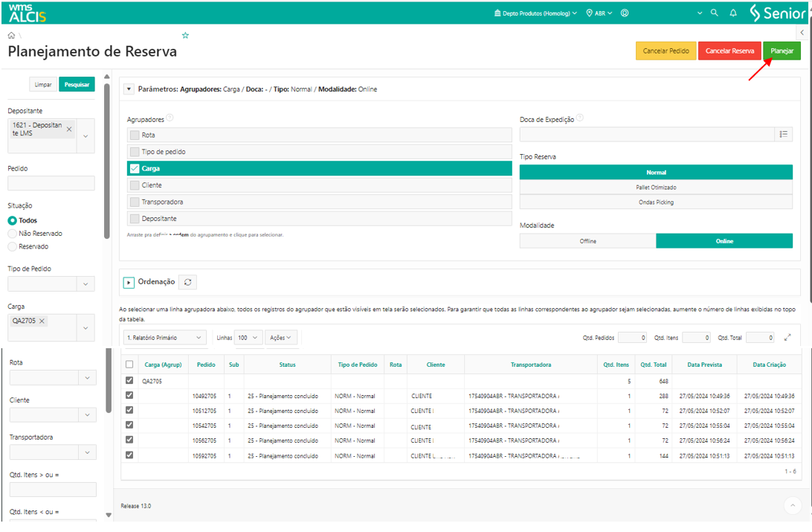Open the Doca de Expedição list icon
The width and height of the screenshot is (812, 532).
(x=783, y=135)
